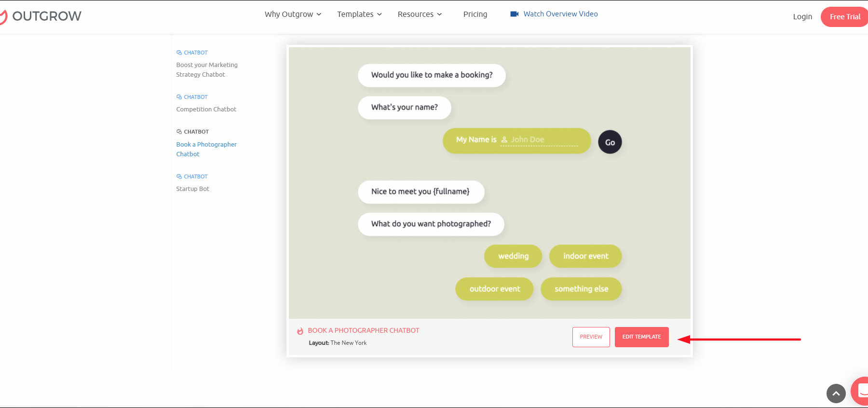Click the video camera icon
Screen dimensions: 868x408
tap(514, 14)
